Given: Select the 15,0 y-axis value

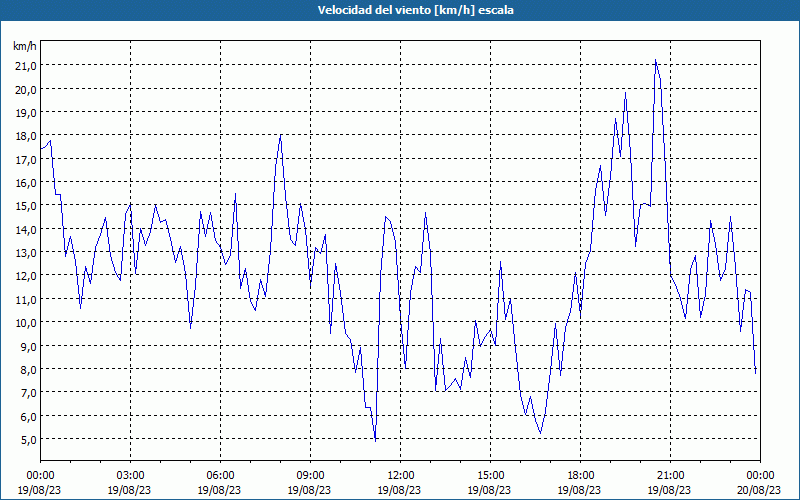Looking at the screenshot, I should [x=26, y=206].
